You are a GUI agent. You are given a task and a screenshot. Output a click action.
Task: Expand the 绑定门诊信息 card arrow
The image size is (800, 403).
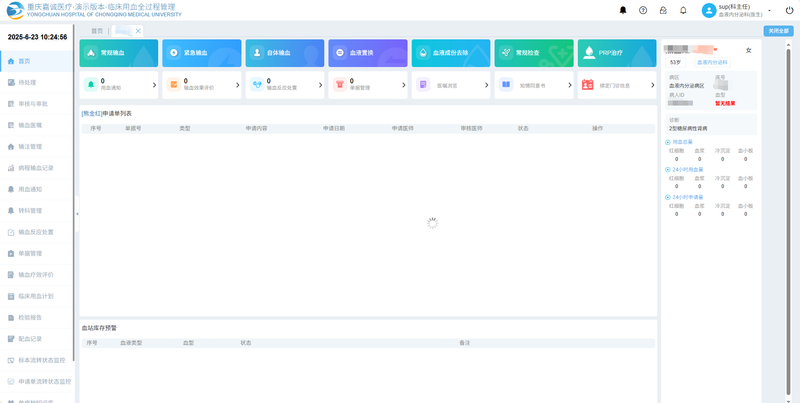coord(653,85)
